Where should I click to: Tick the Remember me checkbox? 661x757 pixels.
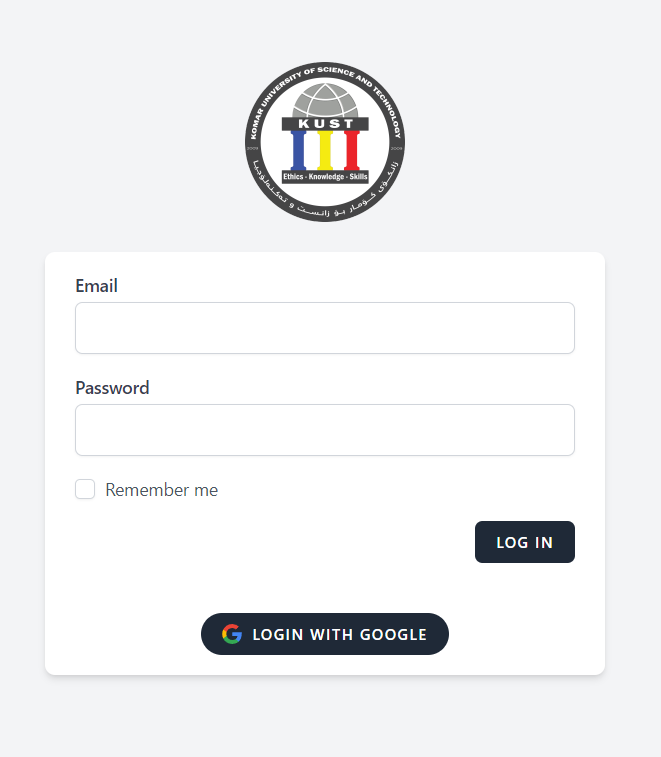coord(85,489)
